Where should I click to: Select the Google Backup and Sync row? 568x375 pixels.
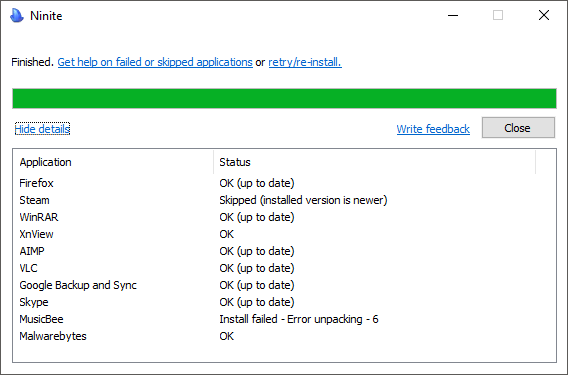(x=284, y=285)
